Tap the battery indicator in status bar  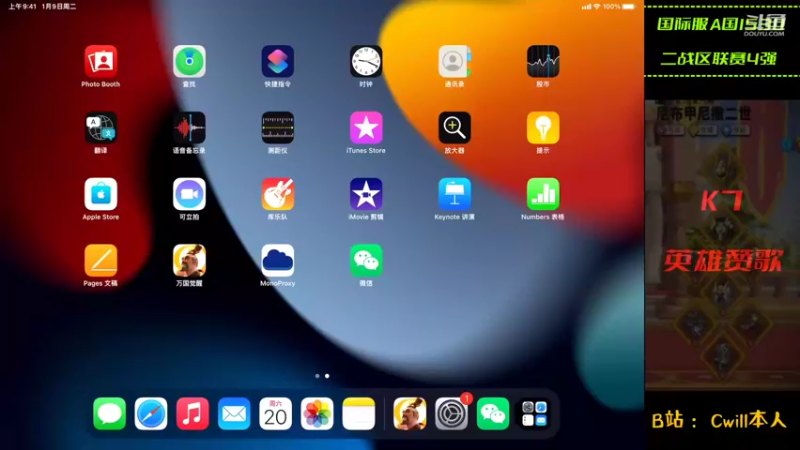click(x=629, y=7)
